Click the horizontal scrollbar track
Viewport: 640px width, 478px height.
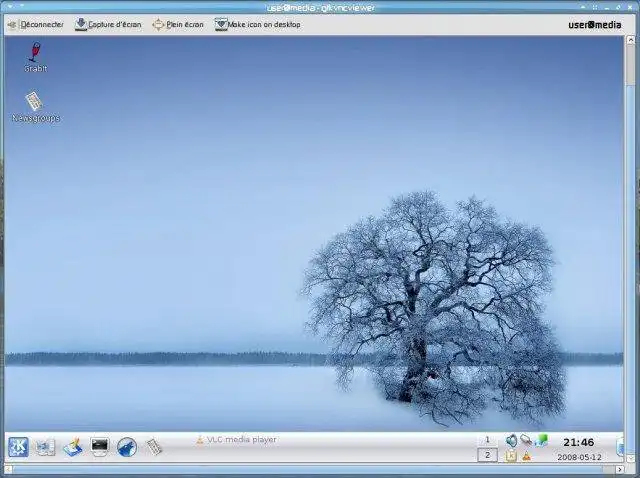click(314, 469)
